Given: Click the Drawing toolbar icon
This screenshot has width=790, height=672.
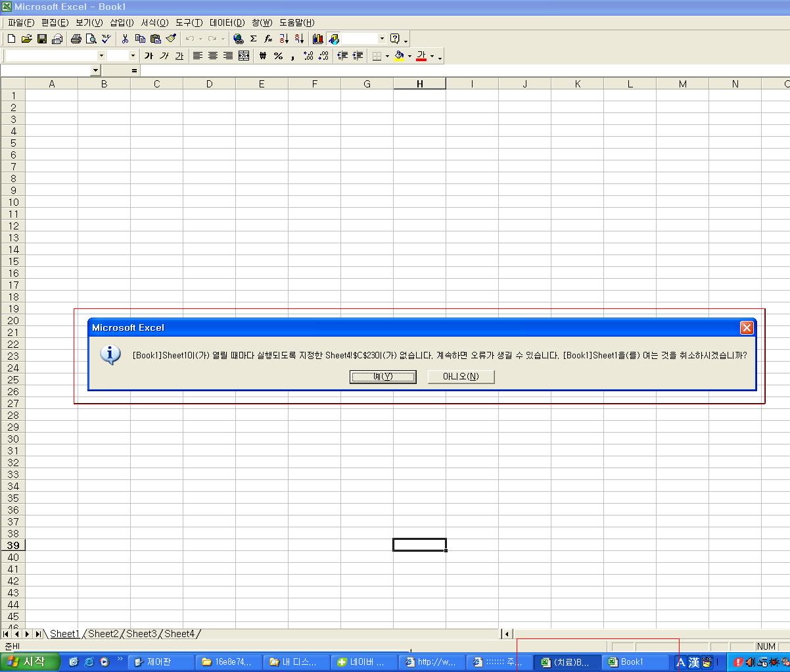Looking at the screenshot, I should tap(333, 39).
